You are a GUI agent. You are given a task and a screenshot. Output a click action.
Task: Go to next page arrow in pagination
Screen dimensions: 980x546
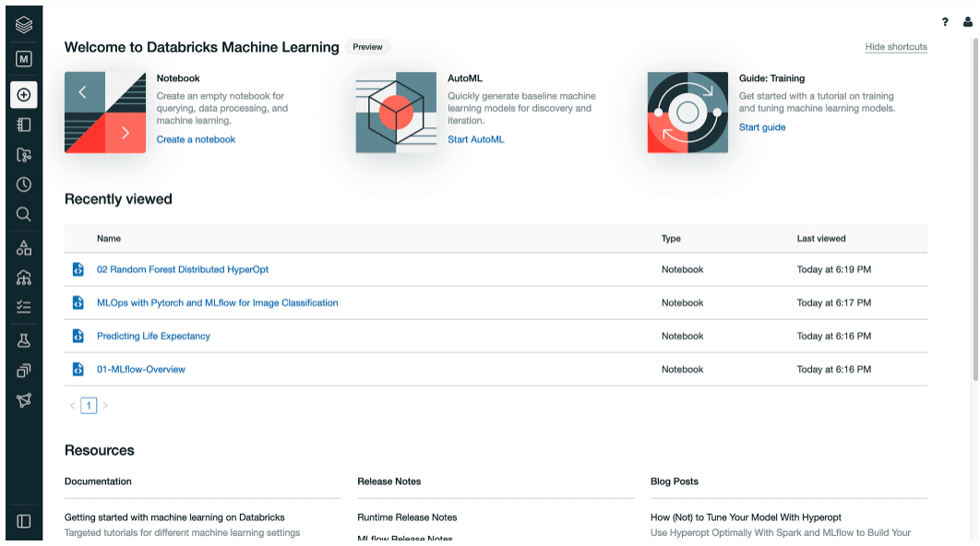coord(105,406)
